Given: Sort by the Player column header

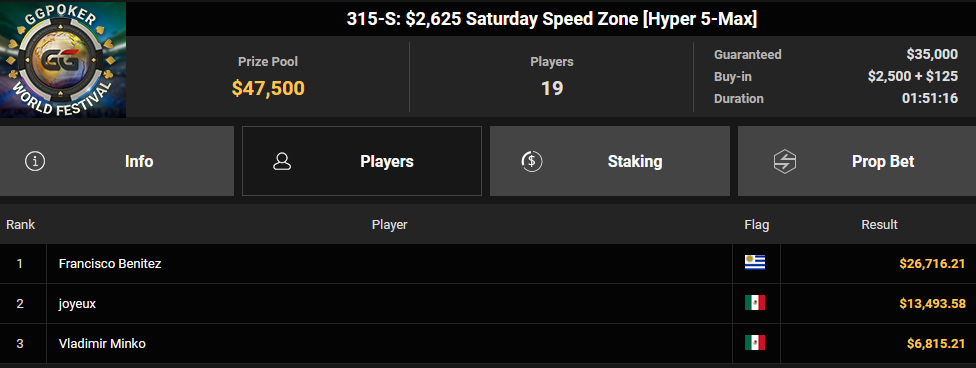Looking at the screenshot, I should point(390,225).
